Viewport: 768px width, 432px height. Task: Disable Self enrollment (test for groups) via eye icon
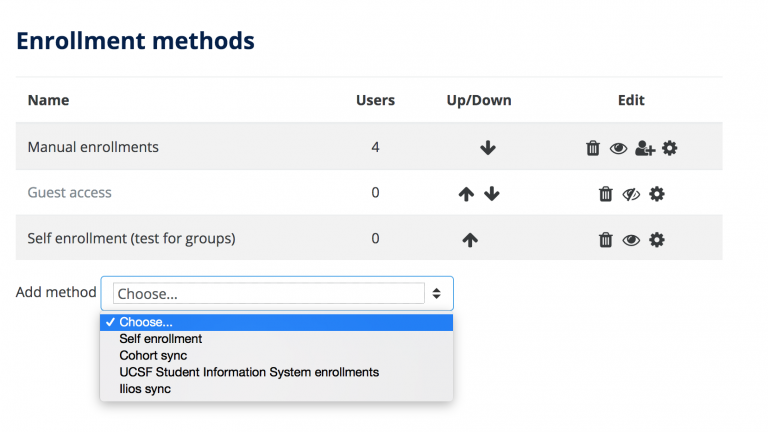pyautogui.click(x=631, y=240)
